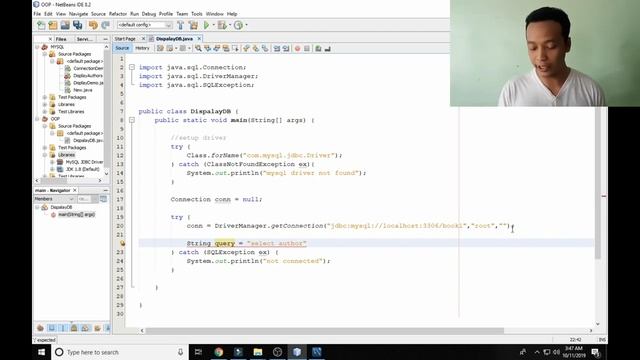Toggle Highlight Search in editor toolbar
Screen dimensions: 640x360
[x=226, y=49]
